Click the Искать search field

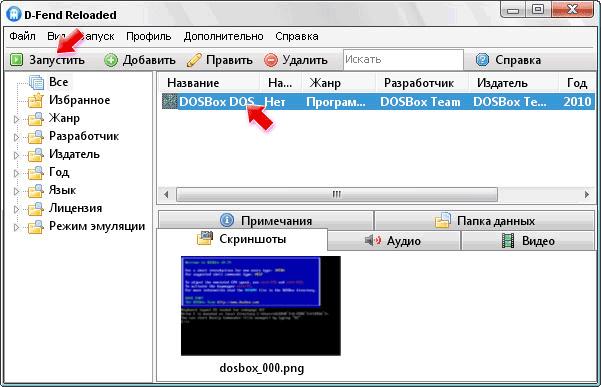pyautogui.click(x=403, y=60)
